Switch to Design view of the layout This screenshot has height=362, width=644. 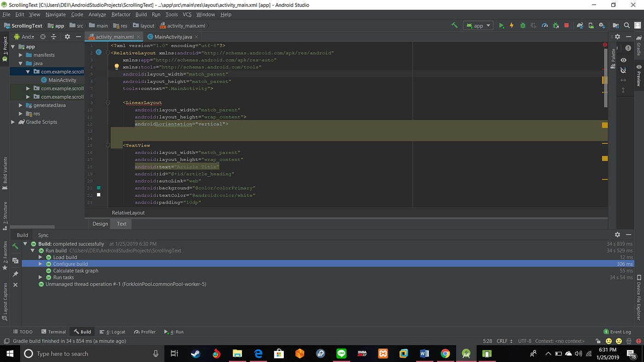click(x=100, y=224)
